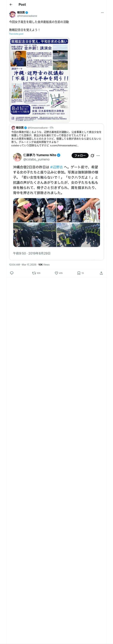The width and height of the screenshot is (113, 644).
Task: Click the 仁藤夢乃 Yumeno Nito profile name
Action: 40,155
